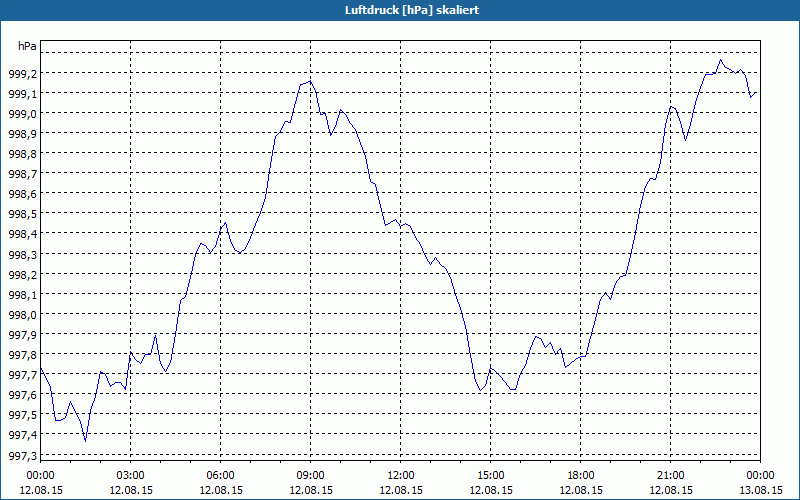Viewport: 800px width, 500px height.
Task: Click the 998,2 y-axis label
Action: click(x=22, y=274)
